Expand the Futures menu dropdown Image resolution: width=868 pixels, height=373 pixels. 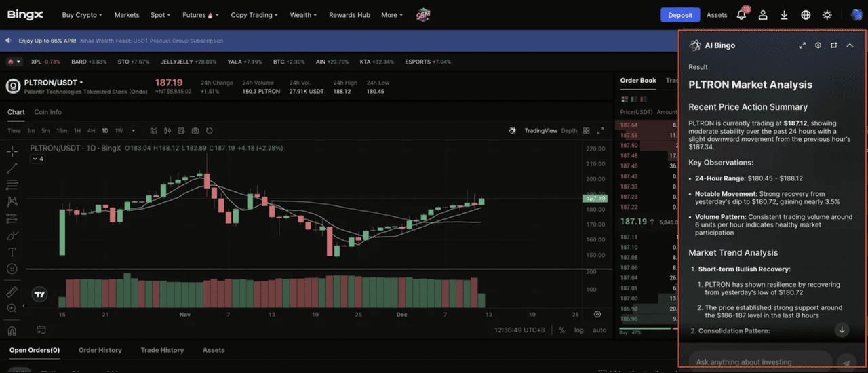[x=197, y=15]
